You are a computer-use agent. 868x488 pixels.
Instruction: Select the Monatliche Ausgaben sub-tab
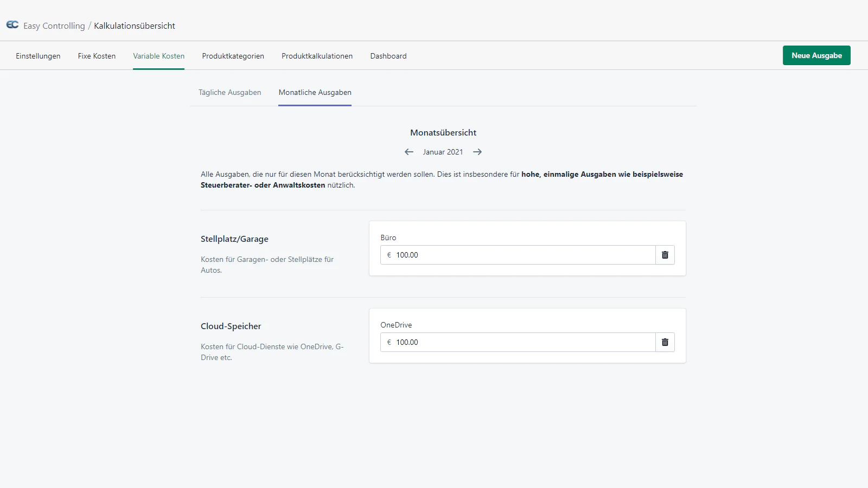coord(315,93)
